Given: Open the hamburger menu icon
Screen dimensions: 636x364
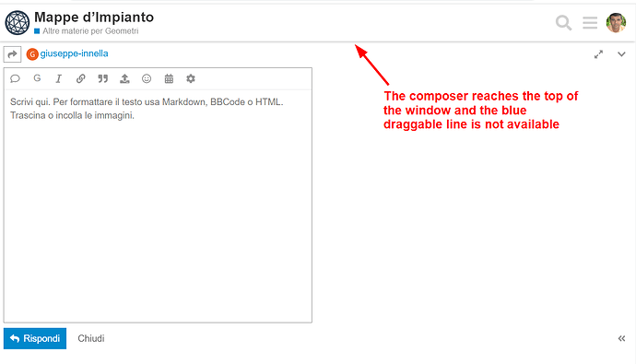Looking at the screenshot, I should click(x=590, y=23).
